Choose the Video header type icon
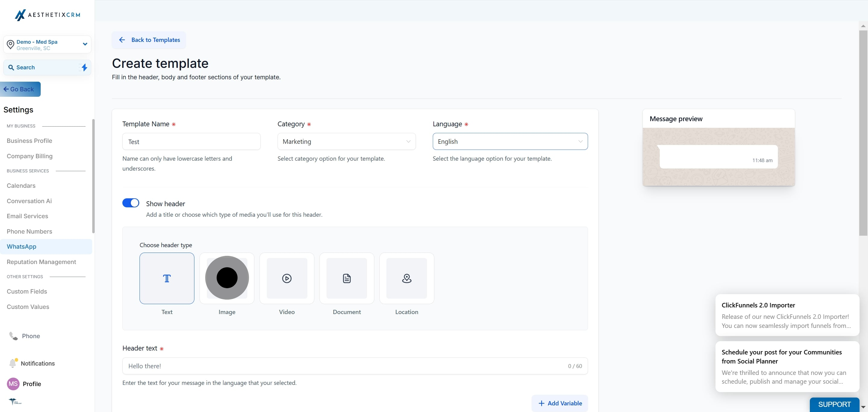Screen dimensions: 868x412 [x=287, y=278]
